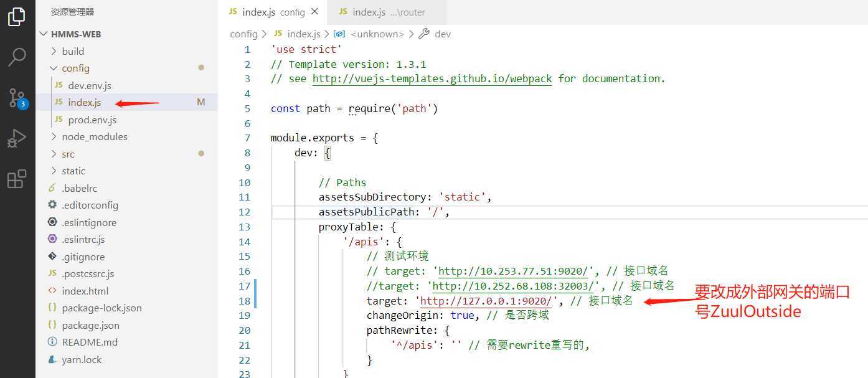
Task: Click the 'use strict' text on line 1
Action: pyautogui.click(x=306, y=49)
